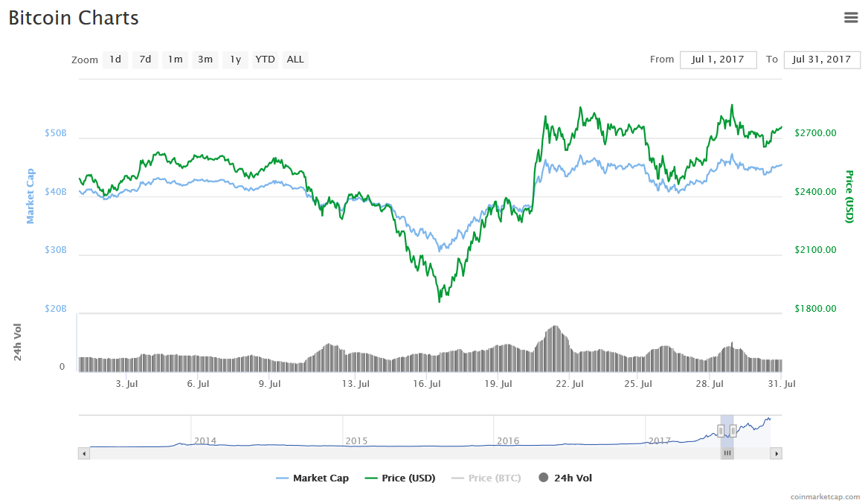Grab the right navigator range handle
This screenshot has height=503, width=868.
coord(733,430)
